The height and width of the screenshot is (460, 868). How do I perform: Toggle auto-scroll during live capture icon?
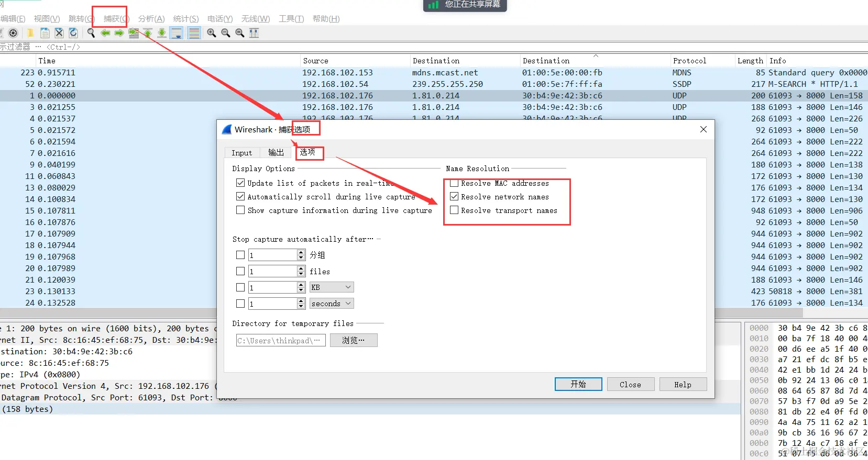tap(177, 33)
